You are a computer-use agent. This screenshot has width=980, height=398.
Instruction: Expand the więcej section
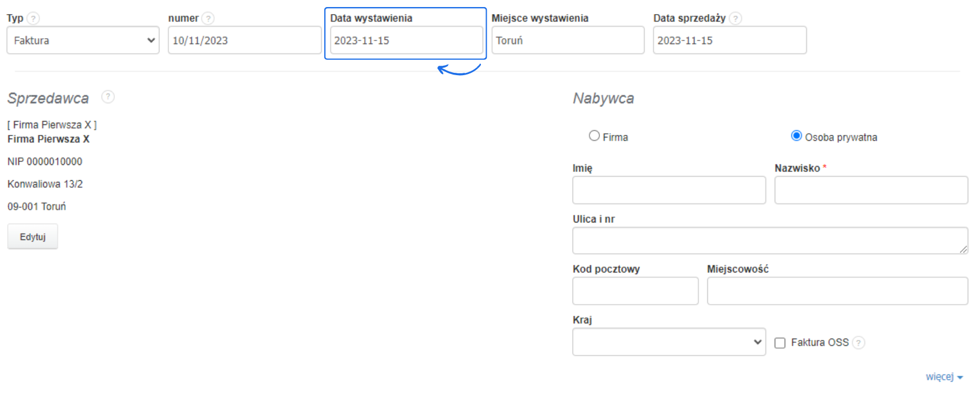click(944, 377)
